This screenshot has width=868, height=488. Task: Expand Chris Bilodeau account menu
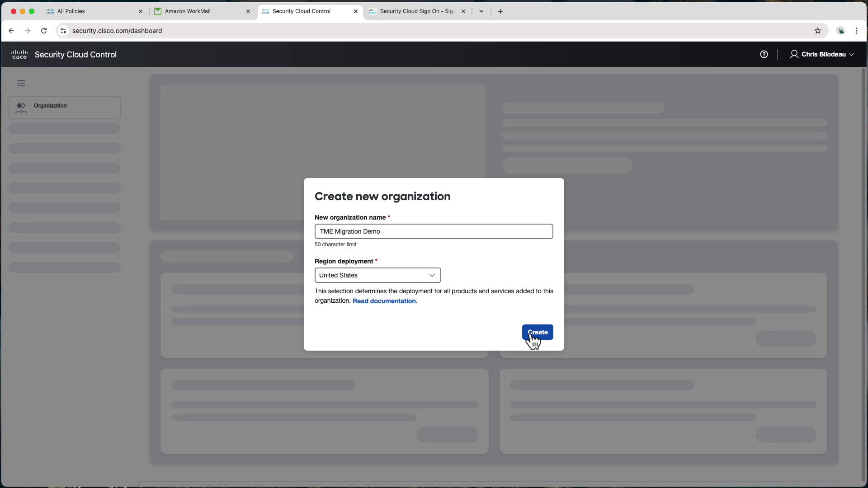click(822, 54)
